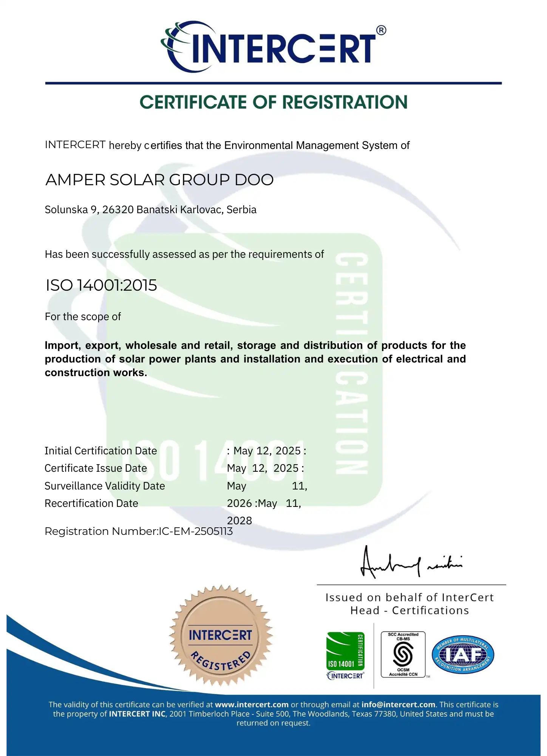
Task: Click the Issued on behalf of InterCert text
Action: pos(409,598)
